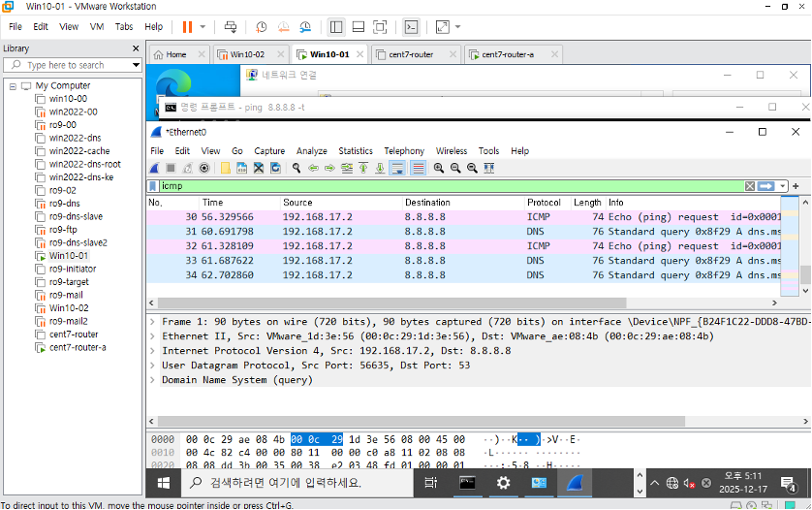Open display filter bookmark icon
The width and height of the screenshot is (812, 510).
(x=153, y=186)
